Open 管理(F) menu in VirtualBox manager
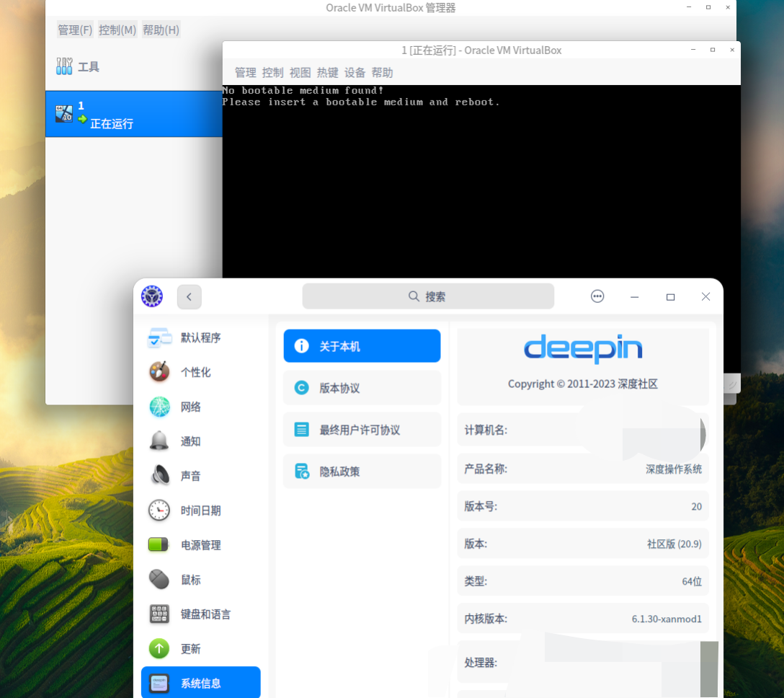784x698 pixels. pyautogui.click(x=75, y=30)
